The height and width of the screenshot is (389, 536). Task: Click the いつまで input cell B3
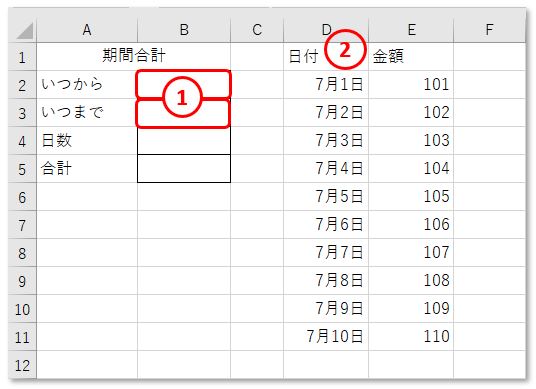(x=184, y=113)
